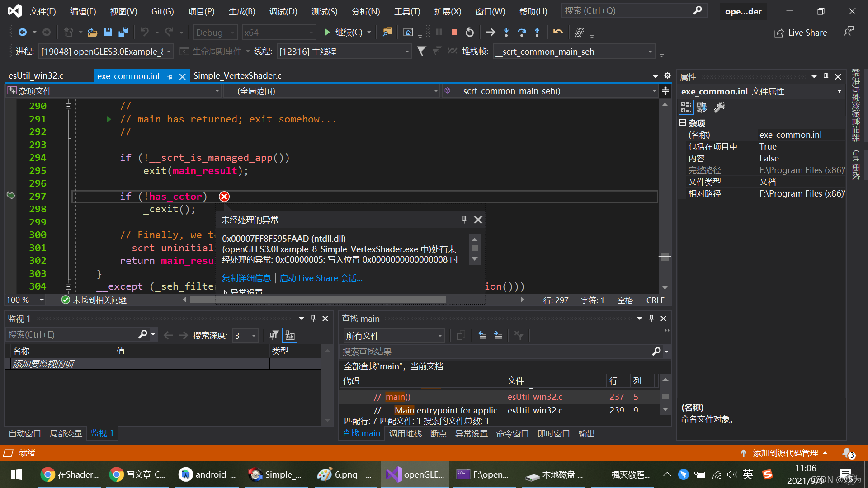Screen dimensions: 868x488
Task: Close the 未经处理的异常 popup
Action: click(478, 220)
